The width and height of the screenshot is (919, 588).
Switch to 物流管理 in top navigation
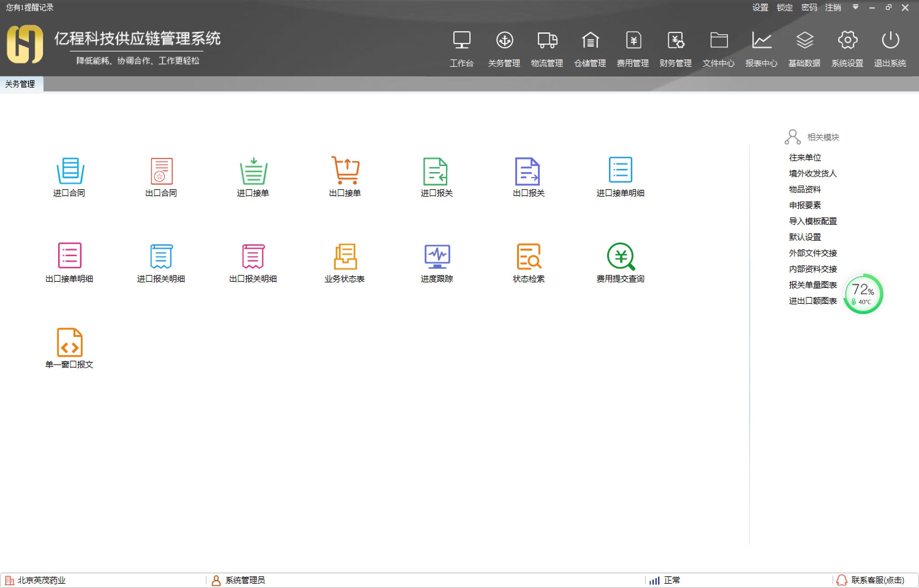[547, 48]
